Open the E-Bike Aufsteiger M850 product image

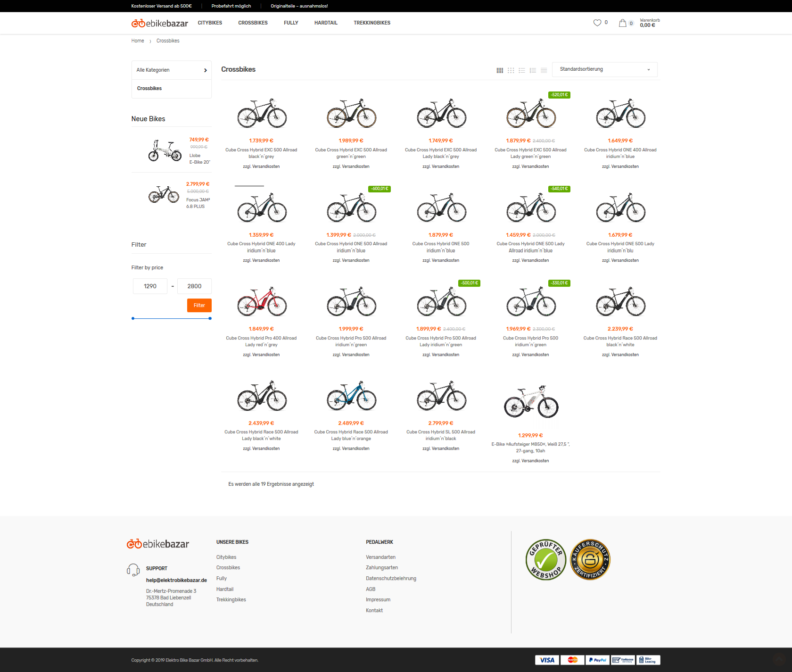531,401
